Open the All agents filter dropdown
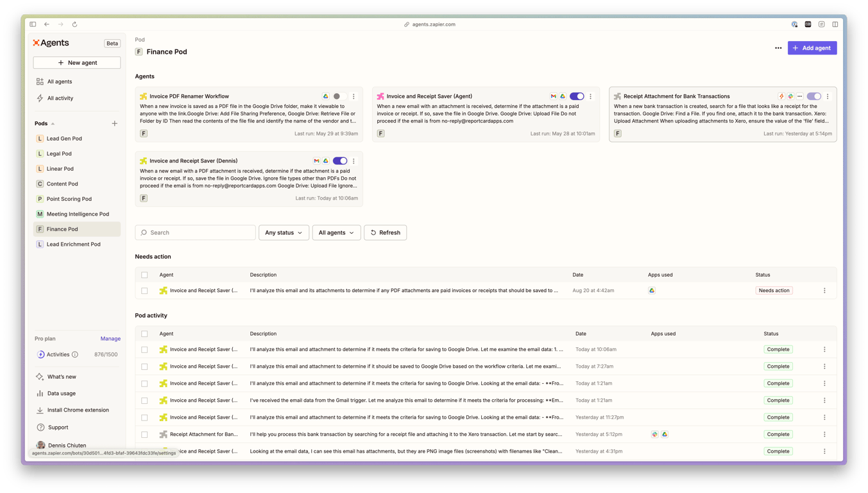 (x=336, y=232)
